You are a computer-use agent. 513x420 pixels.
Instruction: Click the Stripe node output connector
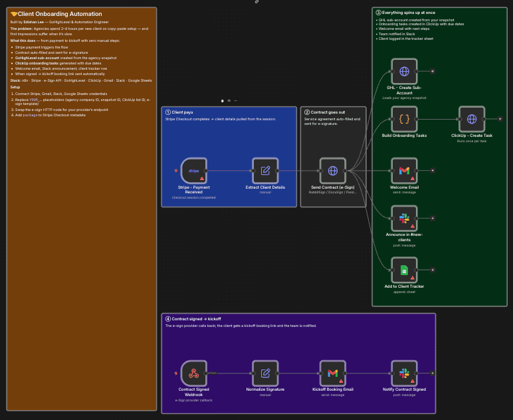click(206, 170)
